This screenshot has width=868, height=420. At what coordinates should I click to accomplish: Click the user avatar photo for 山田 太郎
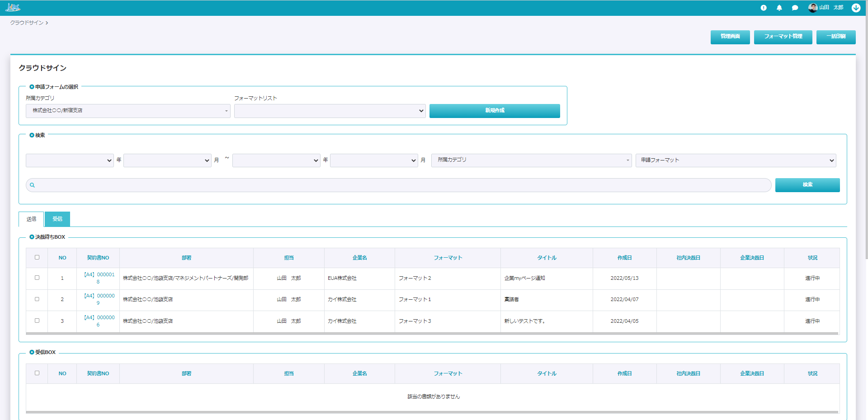[812, 8]
